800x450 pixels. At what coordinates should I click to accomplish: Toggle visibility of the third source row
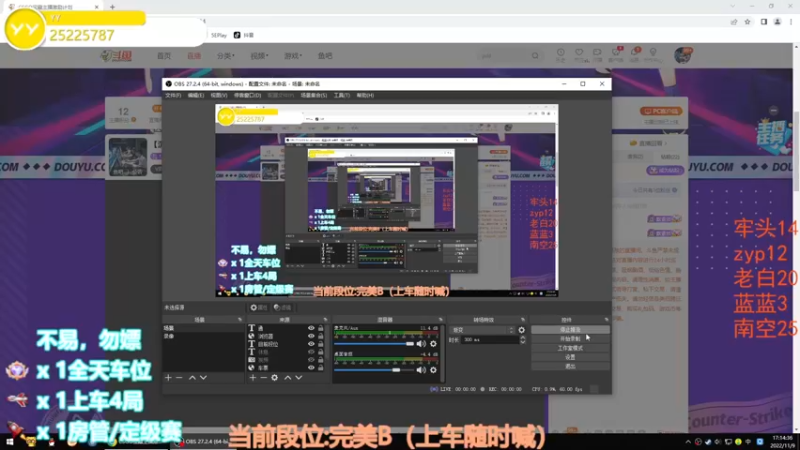tap(311, 344)
